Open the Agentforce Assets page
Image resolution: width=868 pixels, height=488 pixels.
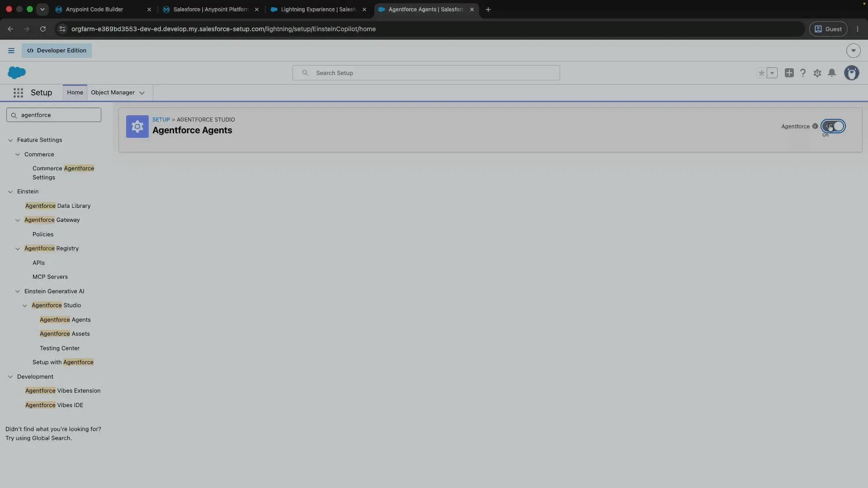click(65, 334)
